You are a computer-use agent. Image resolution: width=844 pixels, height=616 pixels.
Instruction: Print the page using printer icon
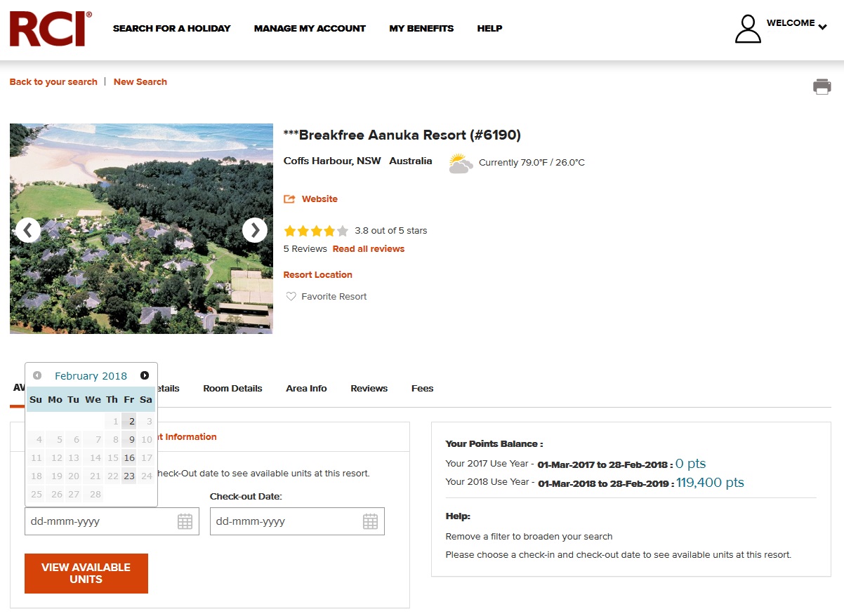click(822, 86)
